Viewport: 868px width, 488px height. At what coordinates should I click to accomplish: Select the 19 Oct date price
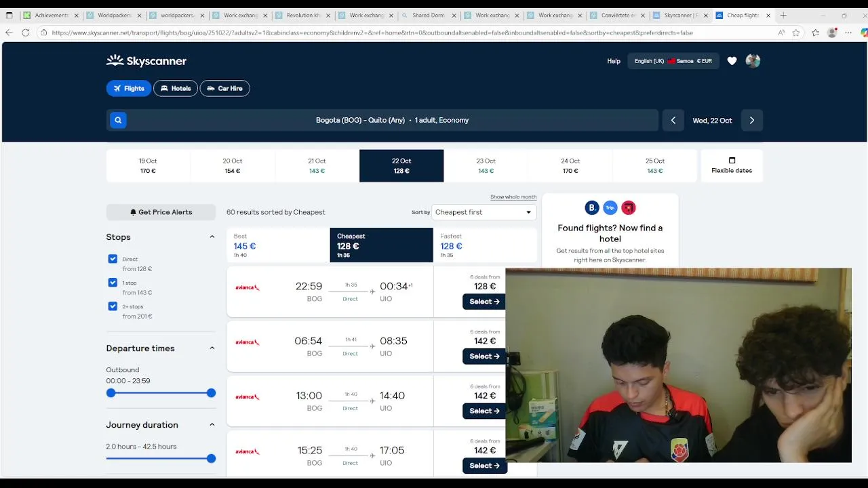[148, 166]
